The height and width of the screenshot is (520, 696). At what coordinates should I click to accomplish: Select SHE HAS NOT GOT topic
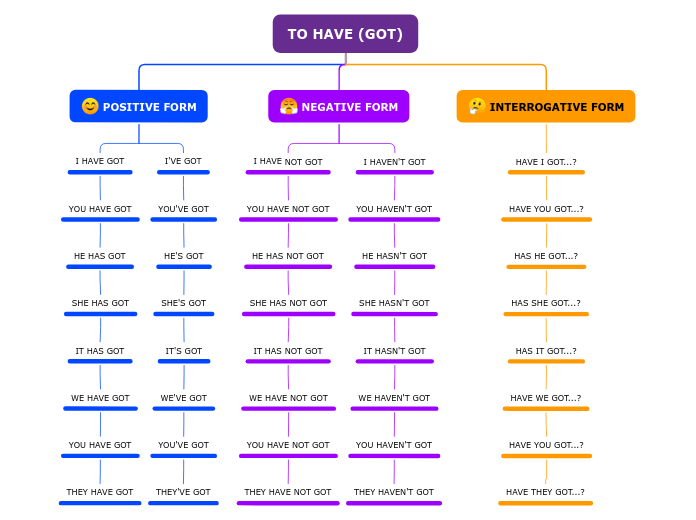point(288,304)
